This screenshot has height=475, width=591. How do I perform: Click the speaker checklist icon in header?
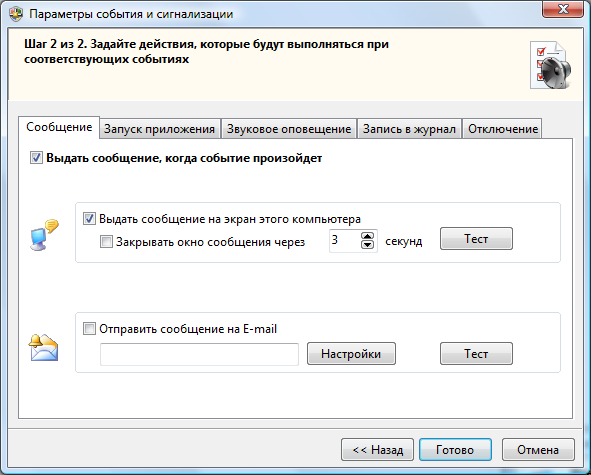551,65
